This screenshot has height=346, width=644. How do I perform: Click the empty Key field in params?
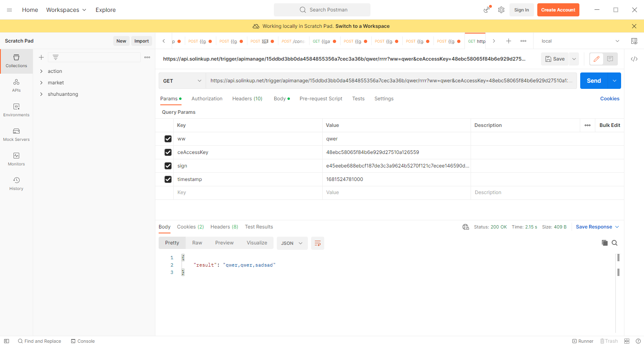point(249,192)
